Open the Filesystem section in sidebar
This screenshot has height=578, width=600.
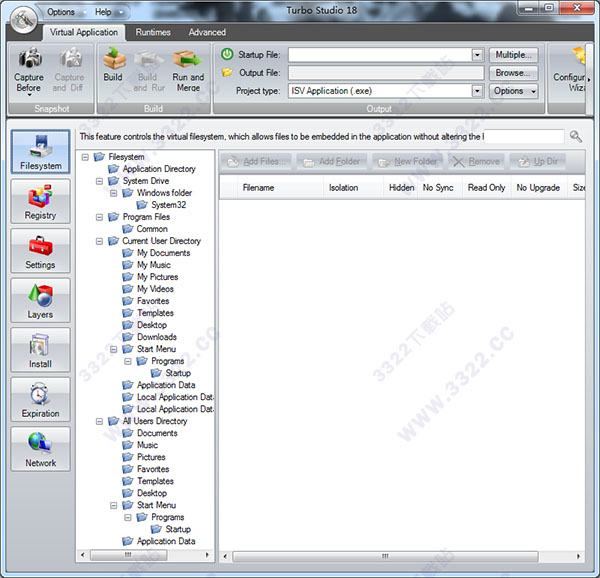point(41,152)
